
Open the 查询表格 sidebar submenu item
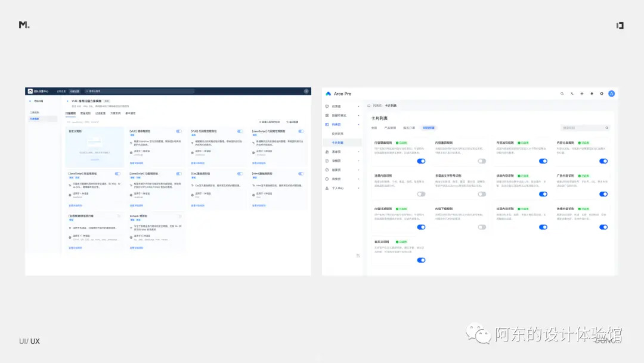point(338,134)
